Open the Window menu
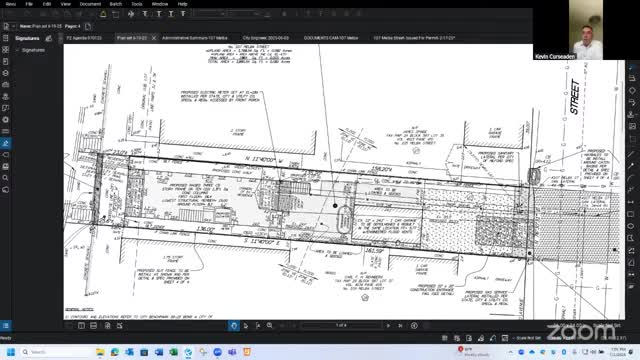The width and height of the screenshot is (640, 360). tap(160, 4)
